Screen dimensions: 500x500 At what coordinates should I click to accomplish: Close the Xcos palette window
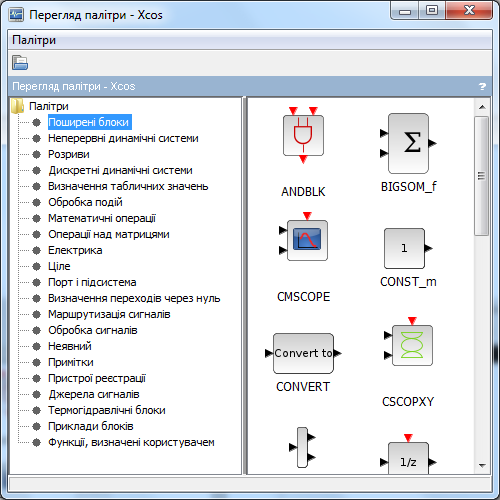469,11
